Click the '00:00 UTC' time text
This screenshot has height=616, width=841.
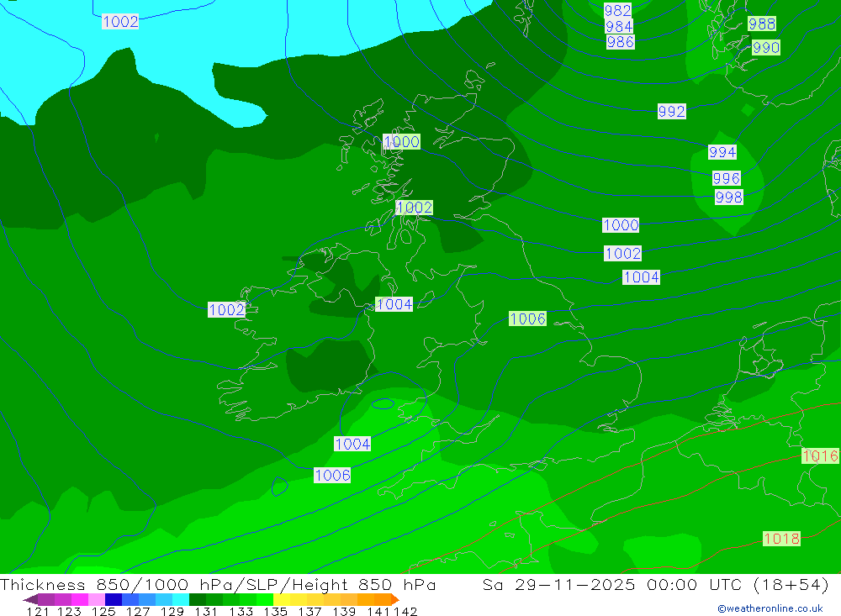[694, 585]
